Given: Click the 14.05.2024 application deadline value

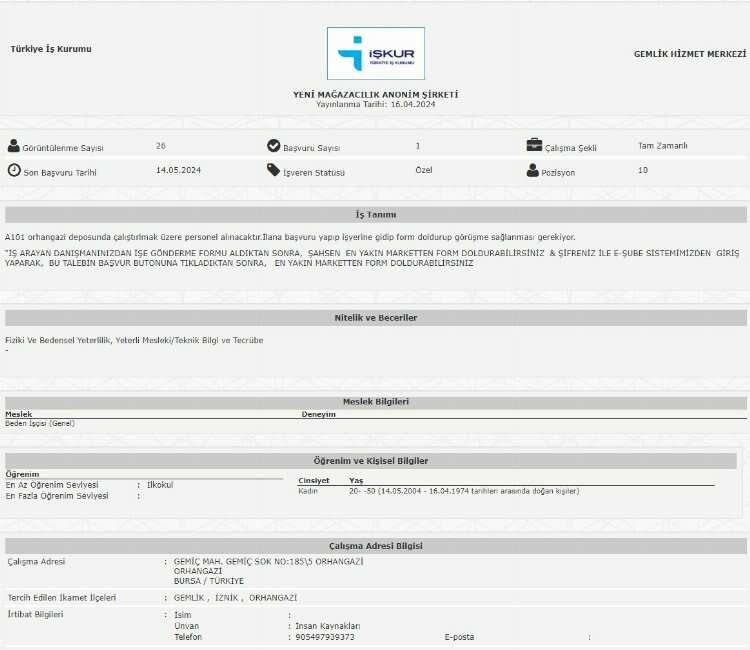Looking at the screenshot, I should [x=179, y=170].
